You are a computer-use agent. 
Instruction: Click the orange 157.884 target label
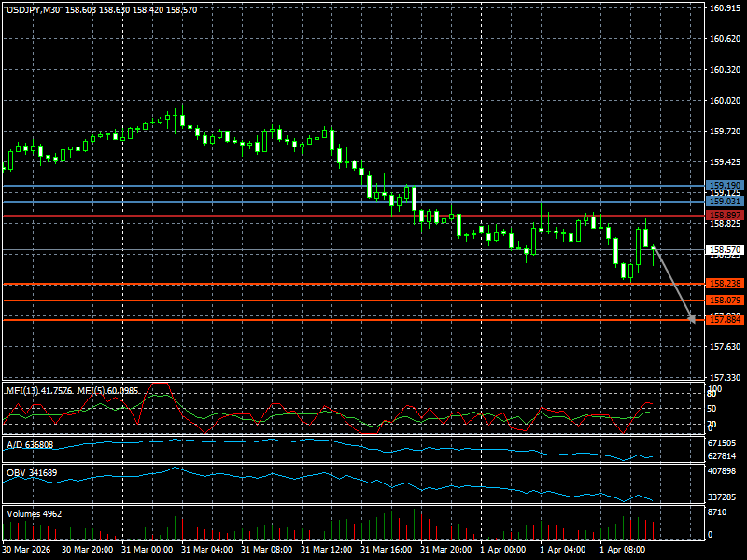click(x=725, y=319)
